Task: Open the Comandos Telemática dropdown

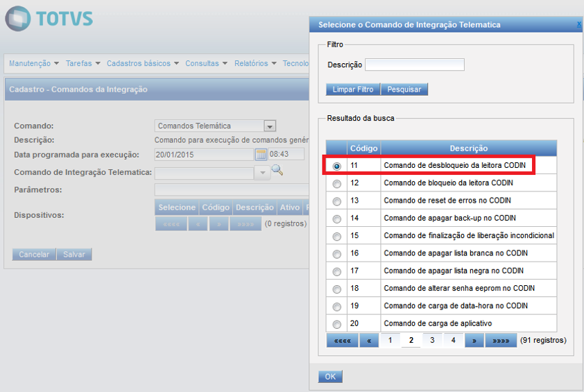Action: [270, 126]
